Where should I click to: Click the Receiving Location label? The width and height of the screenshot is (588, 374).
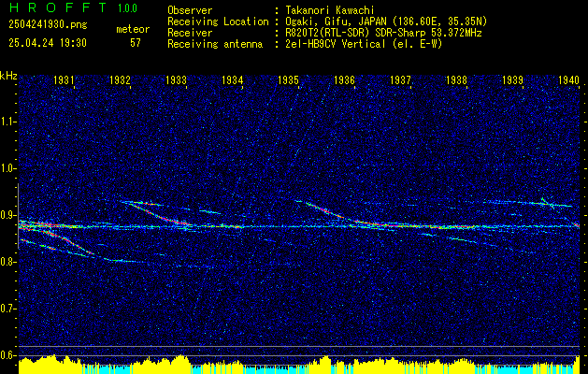218,22
